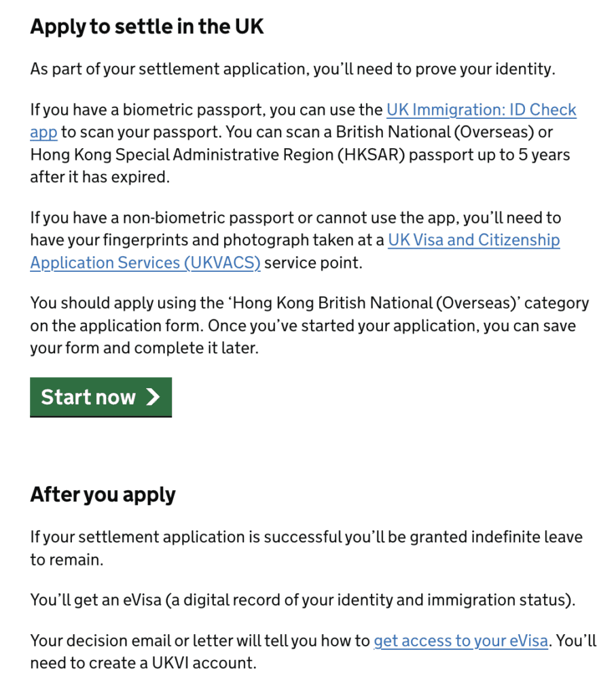Click the 'After you apply' heading

point(103,494)
